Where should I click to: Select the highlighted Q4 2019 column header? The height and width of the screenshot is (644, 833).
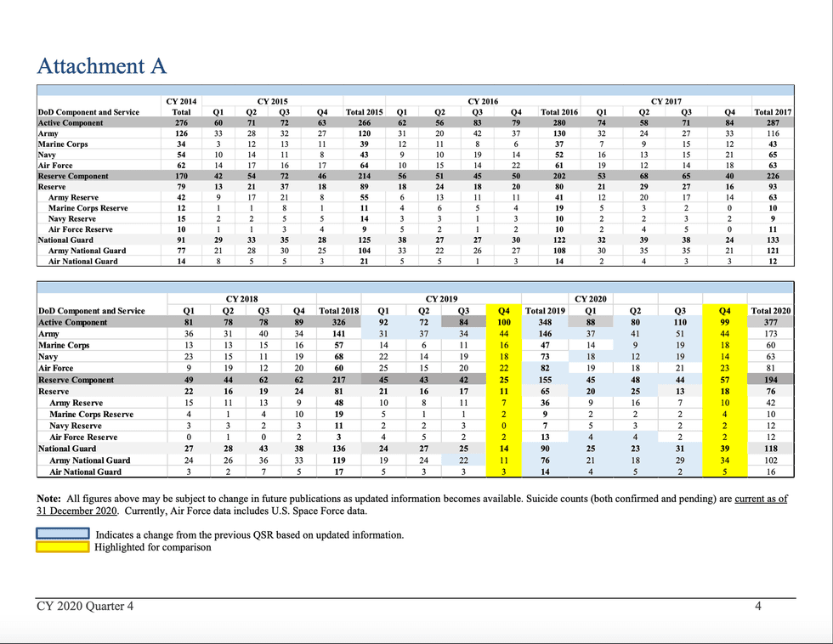(x=503, y=309)
